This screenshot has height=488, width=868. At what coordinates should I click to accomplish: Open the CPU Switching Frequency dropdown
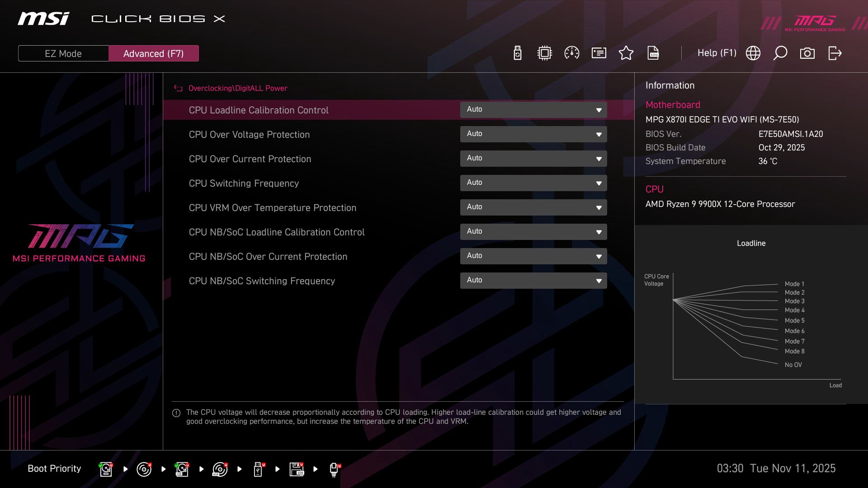coord(533,183)
